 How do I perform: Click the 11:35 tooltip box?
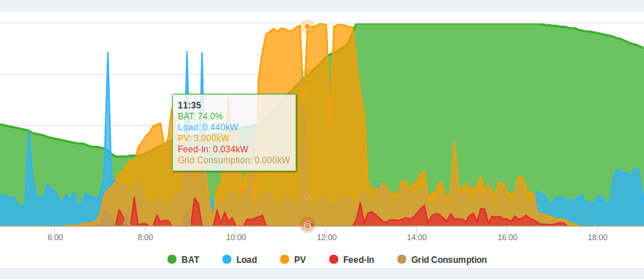tap(234, 133)
